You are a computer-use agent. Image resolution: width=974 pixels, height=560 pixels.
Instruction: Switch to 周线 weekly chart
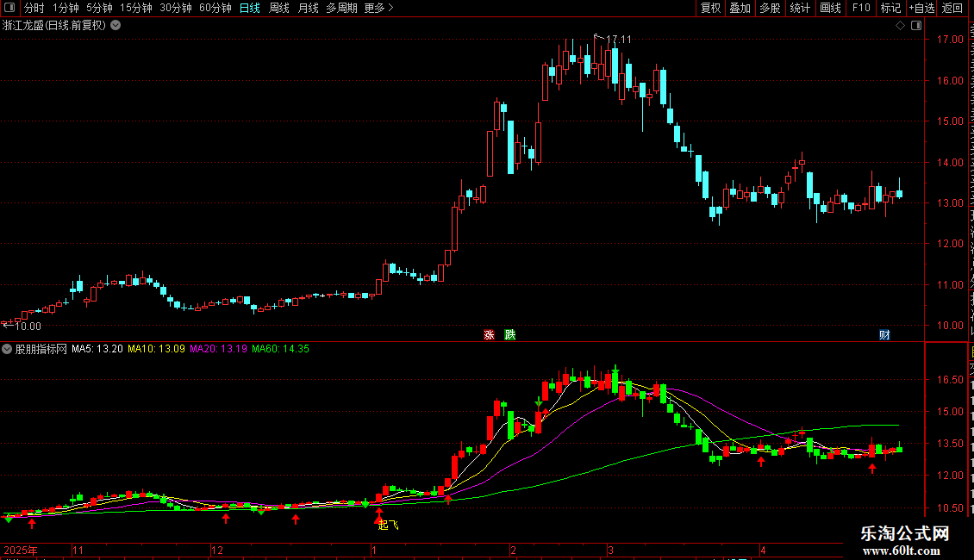coord(279,8)
